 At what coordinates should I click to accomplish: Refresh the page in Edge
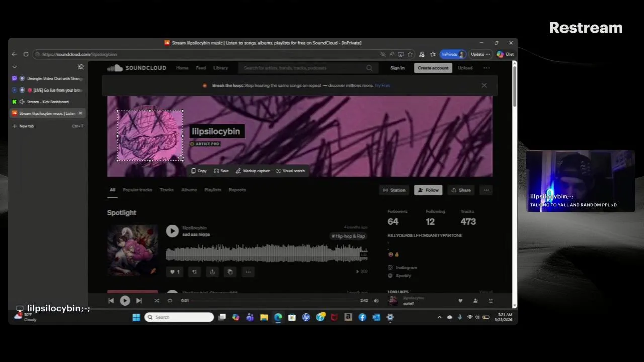pyautogui.click(x=26, y=54)
